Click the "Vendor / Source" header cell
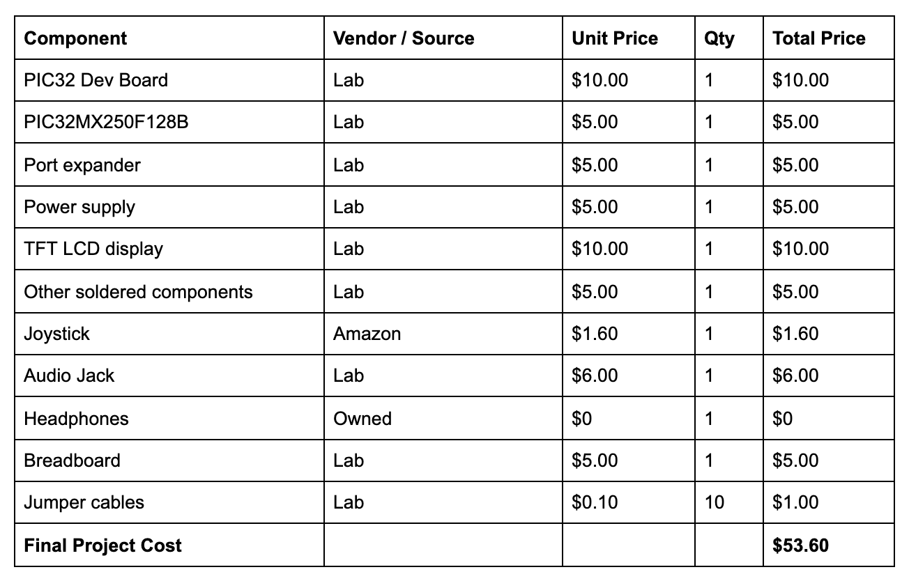909x588 pixels. coord(404,38)
